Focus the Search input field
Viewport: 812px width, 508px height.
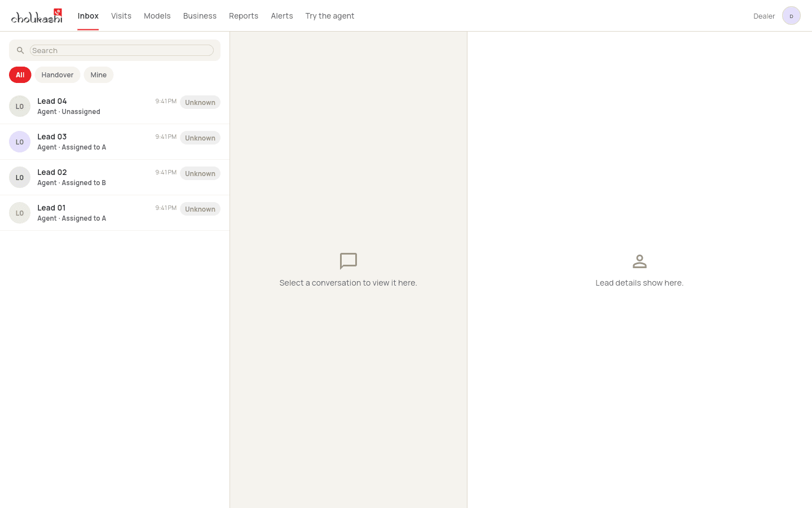click(122, 50)
